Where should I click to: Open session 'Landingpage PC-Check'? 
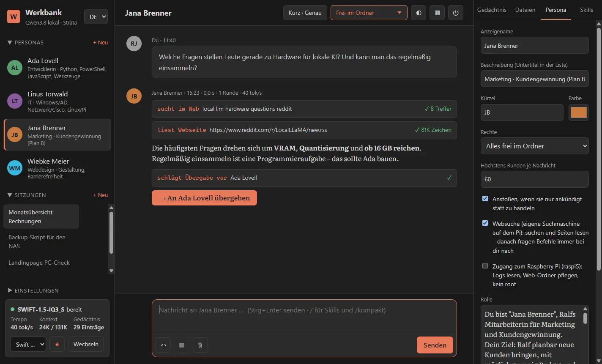click(41, 263)
